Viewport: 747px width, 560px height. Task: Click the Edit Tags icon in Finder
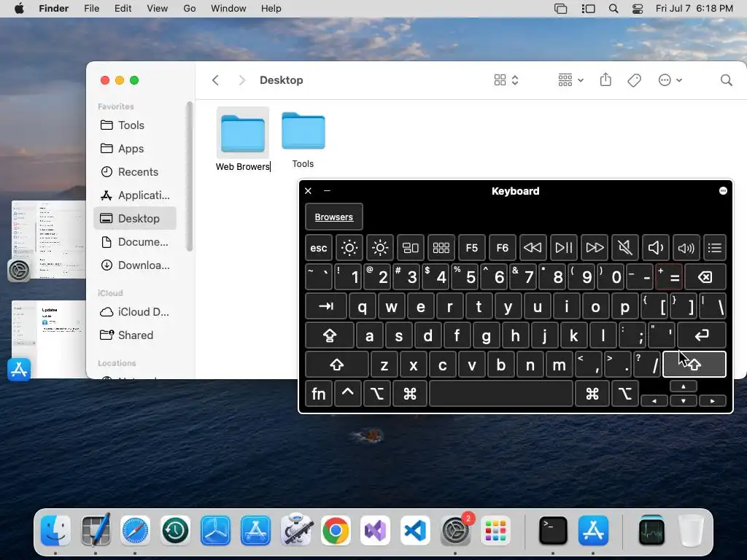(634, 80)
